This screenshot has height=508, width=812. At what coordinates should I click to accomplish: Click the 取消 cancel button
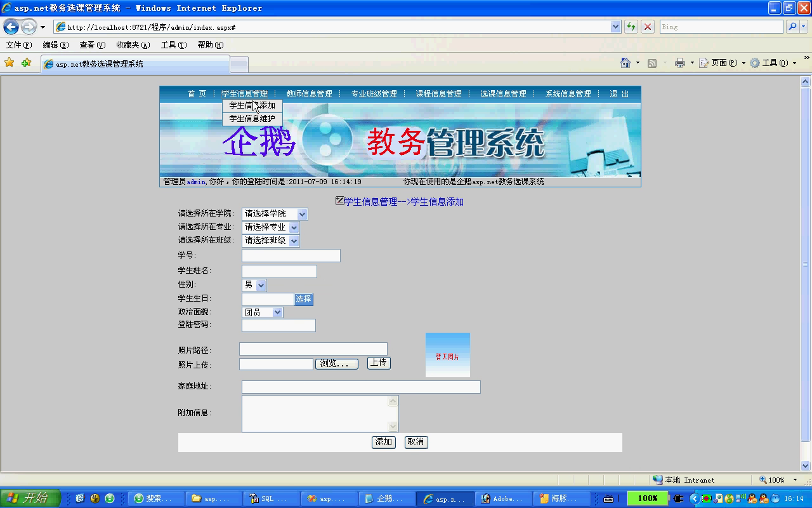coord(416,442)
